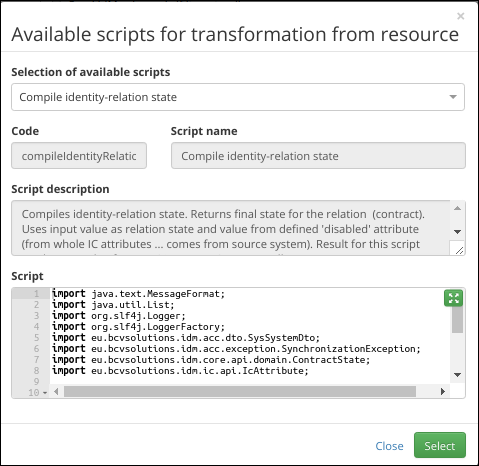Click the Code input field
Screen dimensions: 479x466
point(79,156)
